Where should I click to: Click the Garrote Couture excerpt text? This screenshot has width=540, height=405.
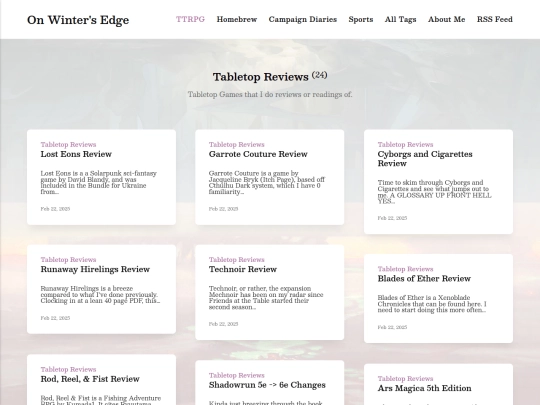click(267, 183)
